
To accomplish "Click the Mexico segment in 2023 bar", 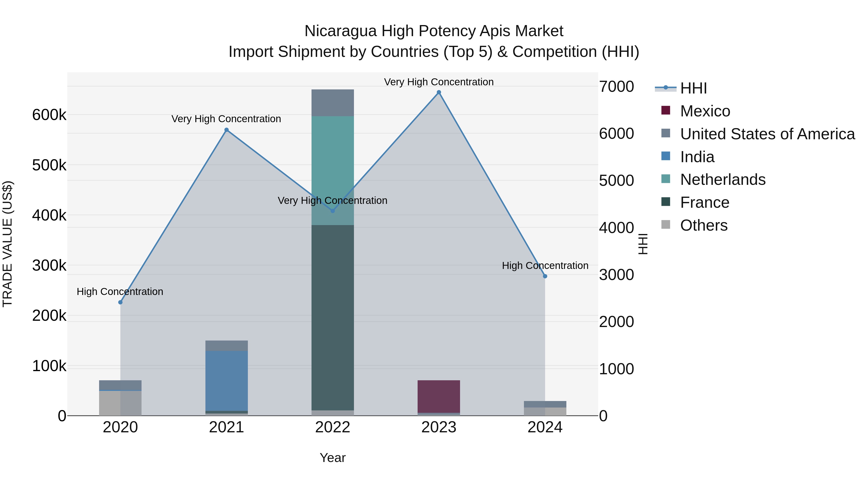I will (439, 396).
